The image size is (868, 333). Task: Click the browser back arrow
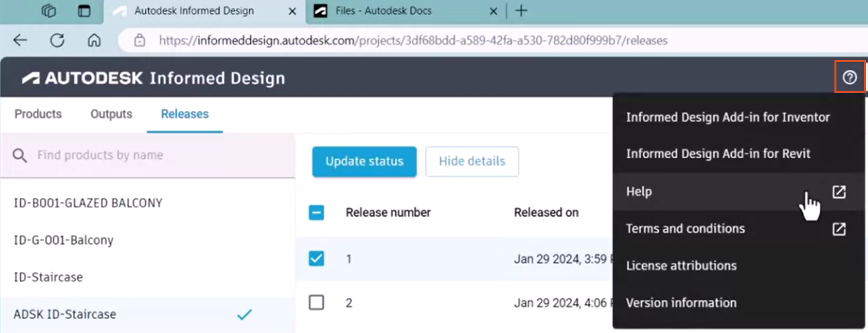click(20, 40)
